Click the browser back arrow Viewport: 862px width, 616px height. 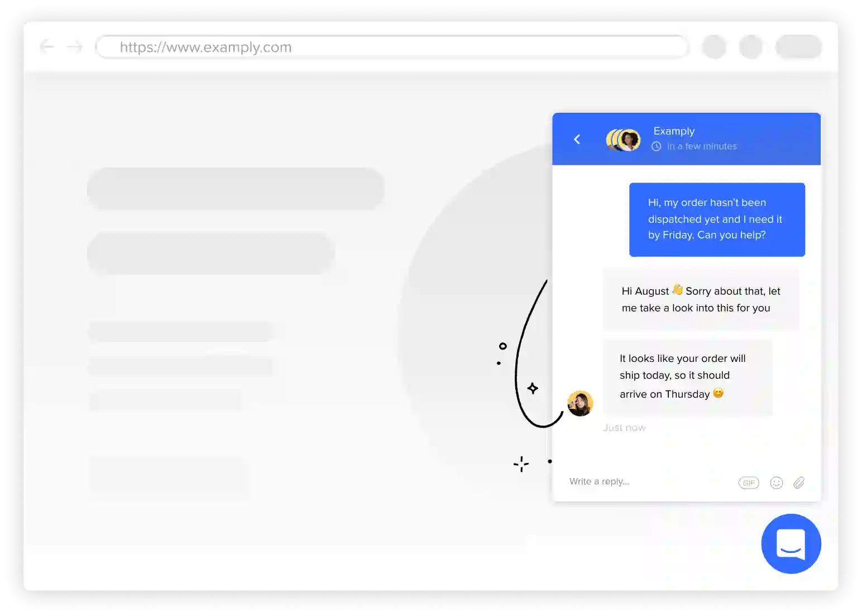pyautogui.click(x=47, y=47)
